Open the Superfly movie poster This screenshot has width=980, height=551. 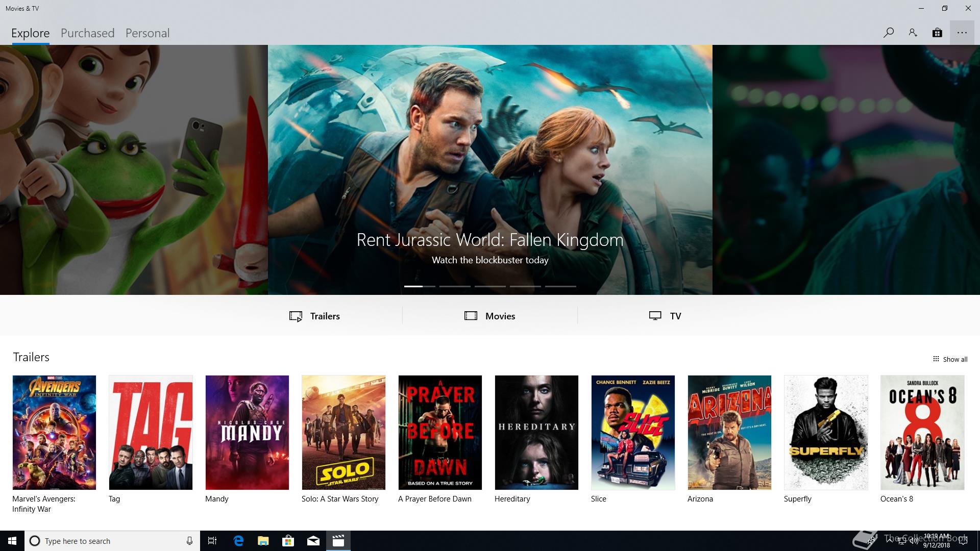pos(826,433)
